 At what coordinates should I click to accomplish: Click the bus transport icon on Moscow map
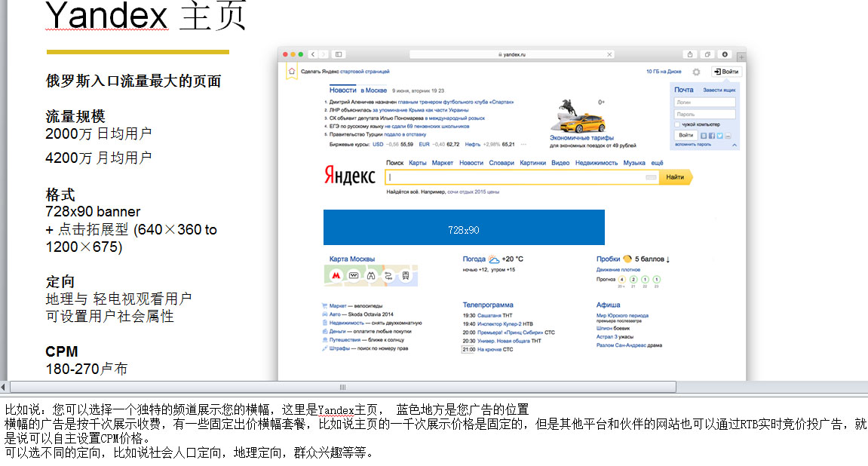(x=406, y=275)
